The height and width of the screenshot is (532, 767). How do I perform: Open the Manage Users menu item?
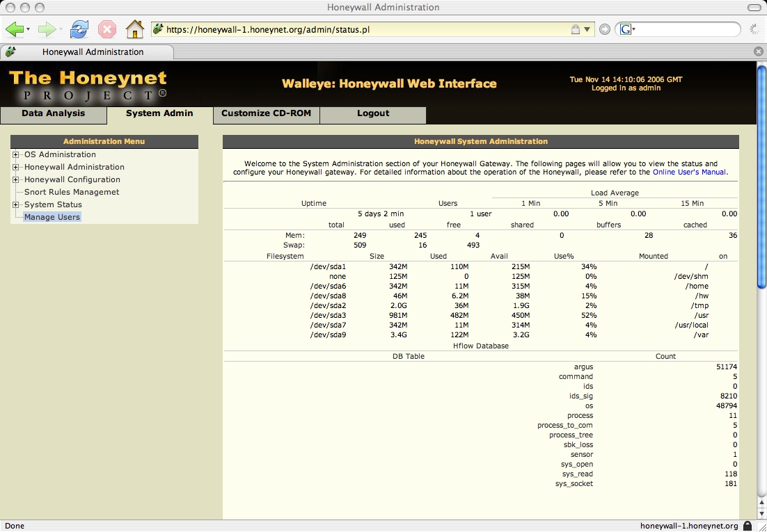[52, 217]
